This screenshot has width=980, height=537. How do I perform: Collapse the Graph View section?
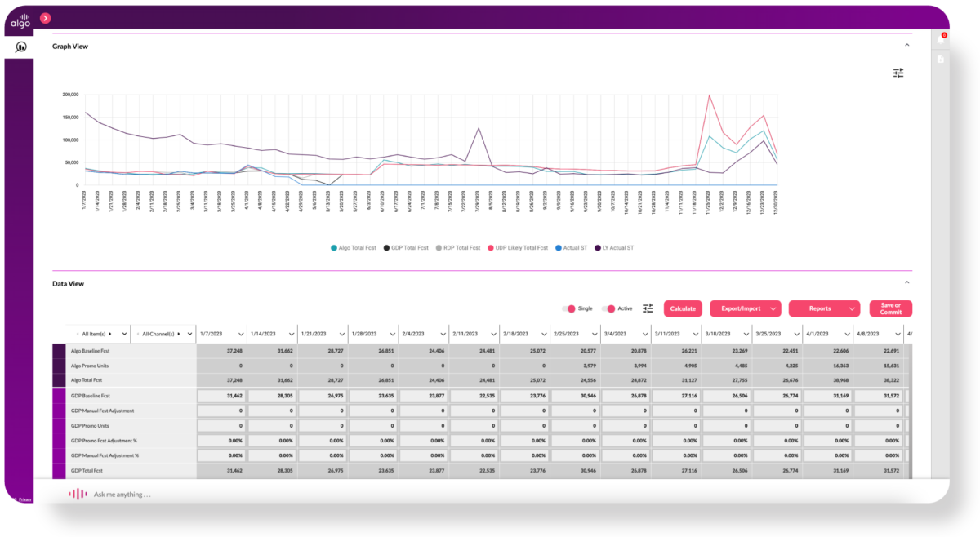pos(906,46)
